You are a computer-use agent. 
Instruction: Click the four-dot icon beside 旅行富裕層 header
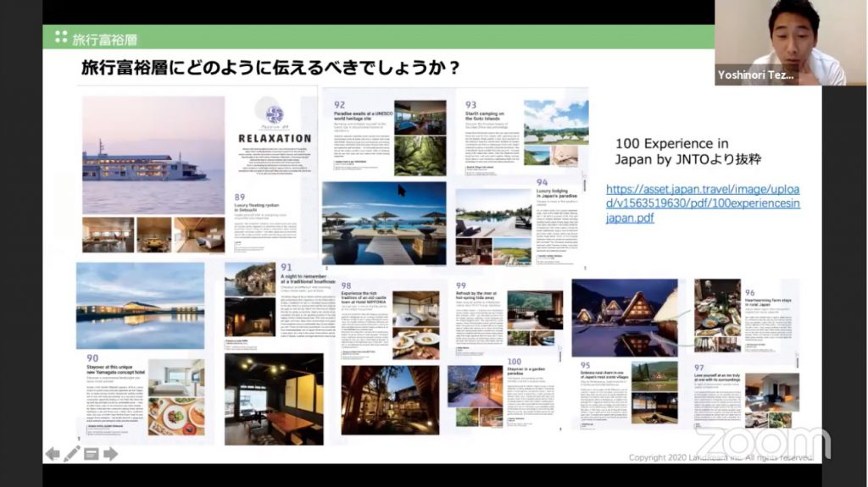click(60, 37)
